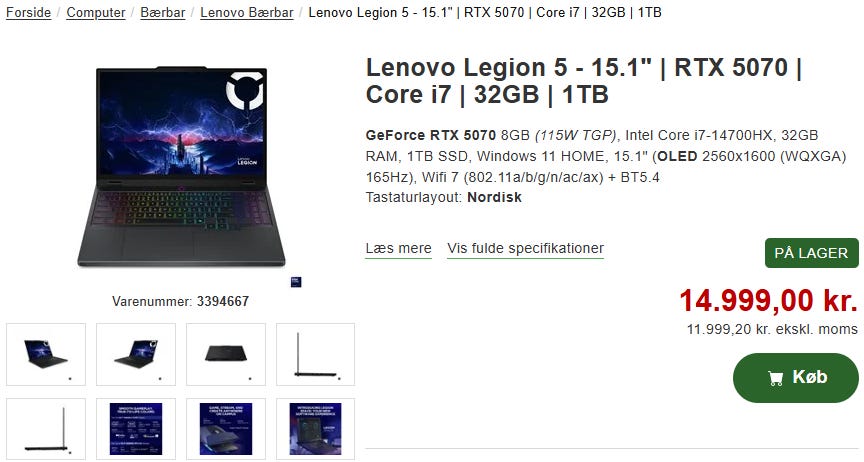Select the second right-angled laptop thumbnail
Screen dimensions: 864x462
coord(136,354)
